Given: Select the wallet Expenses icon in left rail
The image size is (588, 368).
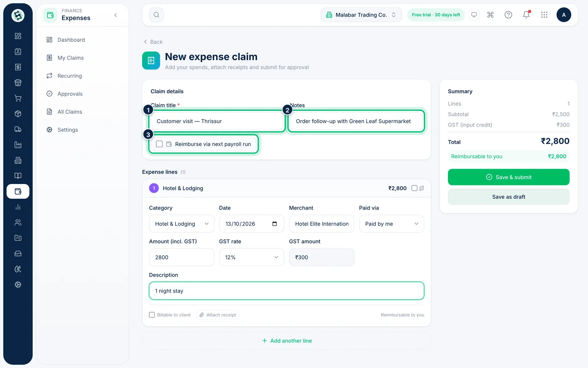Looking at the screenshot, I should [x=18, y=191].
